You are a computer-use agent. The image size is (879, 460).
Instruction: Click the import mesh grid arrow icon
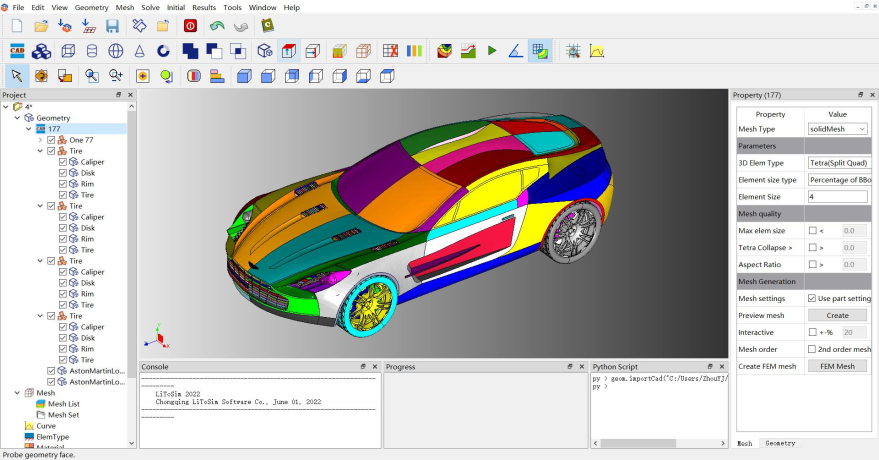coord(88,26)
